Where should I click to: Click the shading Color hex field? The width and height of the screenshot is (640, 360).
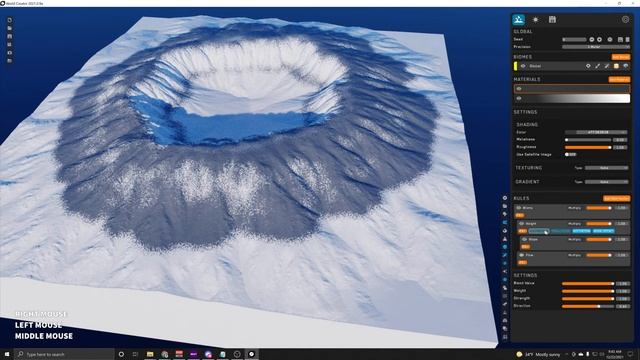pyautogui.click(x=596, y=132)
